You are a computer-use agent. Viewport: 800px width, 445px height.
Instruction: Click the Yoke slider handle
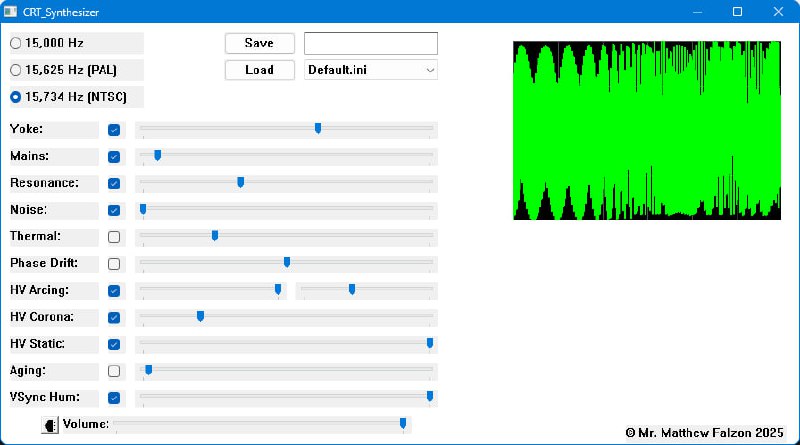point(318,128)
